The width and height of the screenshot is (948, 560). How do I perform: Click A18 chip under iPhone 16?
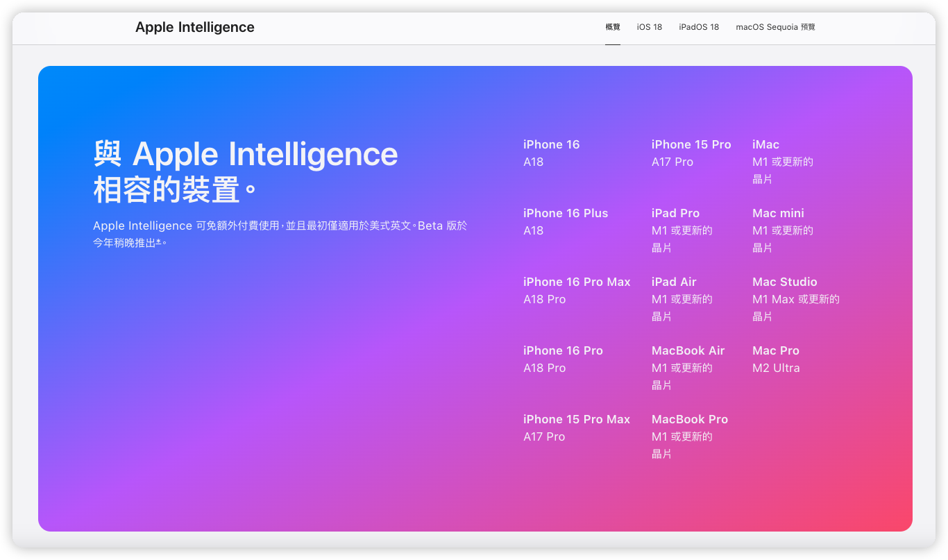[533, 162]
